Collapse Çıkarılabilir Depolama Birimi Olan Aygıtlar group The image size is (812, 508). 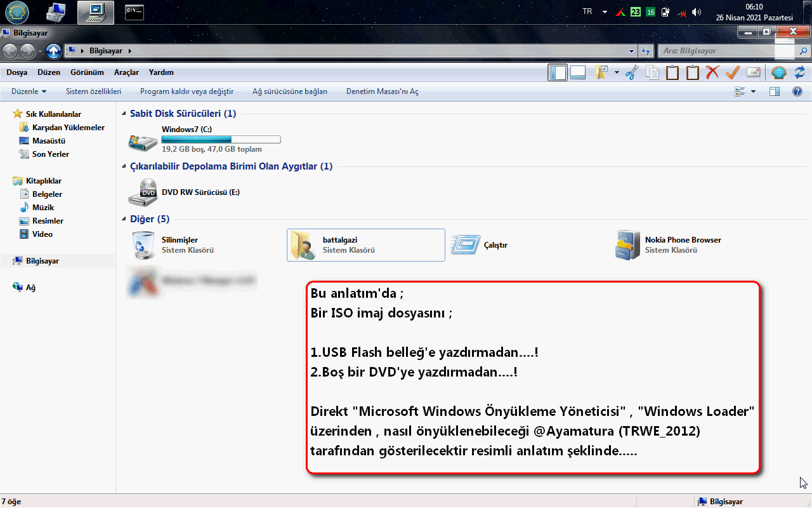[124, 166]
